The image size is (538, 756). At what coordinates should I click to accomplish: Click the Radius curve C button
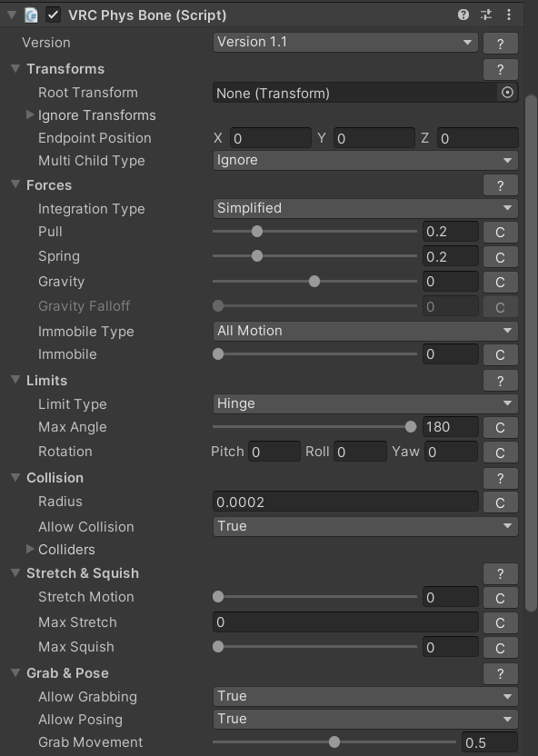click(501, 502)
